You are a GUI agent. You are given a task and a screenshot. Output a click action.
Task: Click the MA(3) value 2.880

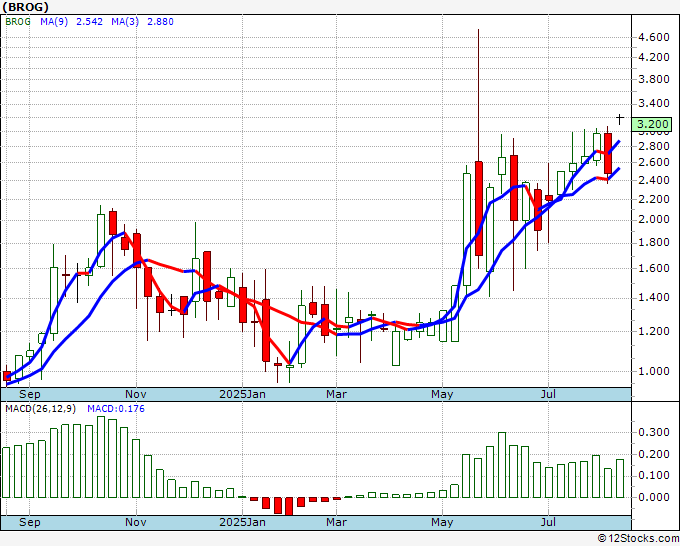[x=160, y=22]
